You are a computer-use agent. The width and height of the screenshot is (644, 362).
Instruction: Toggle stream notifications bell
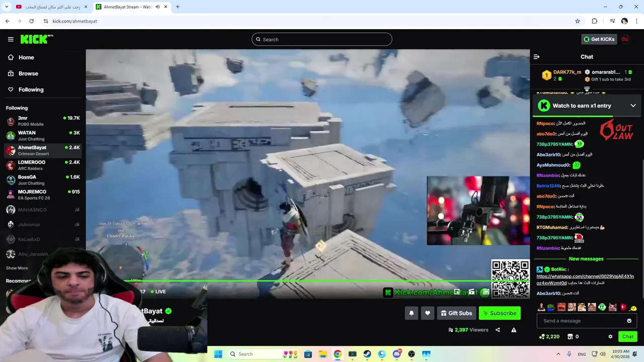[411, 313]
